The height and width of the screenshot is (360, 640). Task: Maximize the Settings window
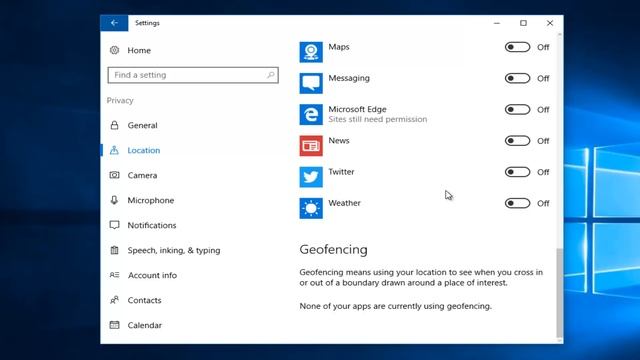(x=523, y=23)
